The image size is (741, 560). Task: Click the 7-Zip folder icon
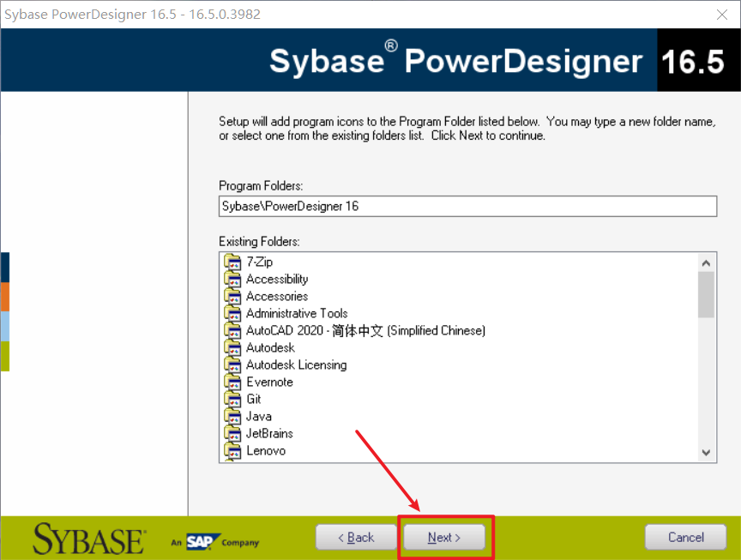coord(232,262)
